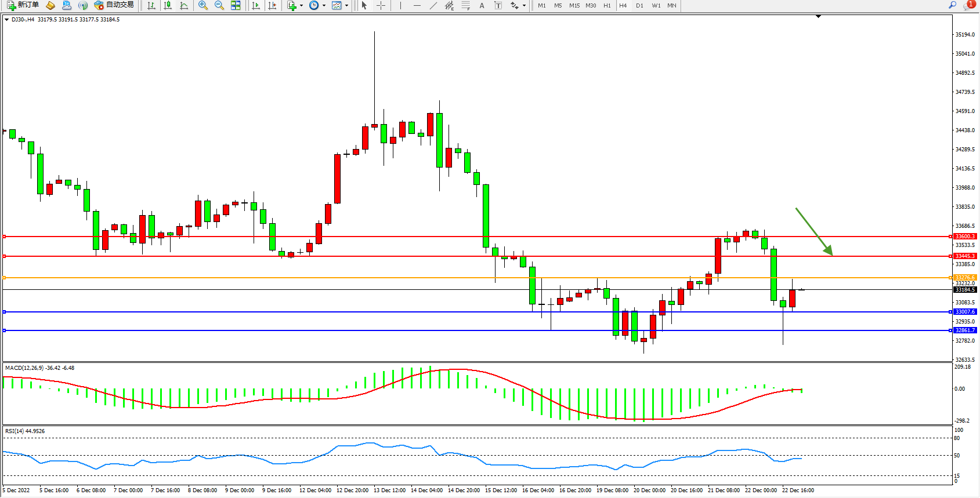Open the periodicity clock dropdown arrow
The width and height of the screenshot is (980, 498).
pos(324,5)
